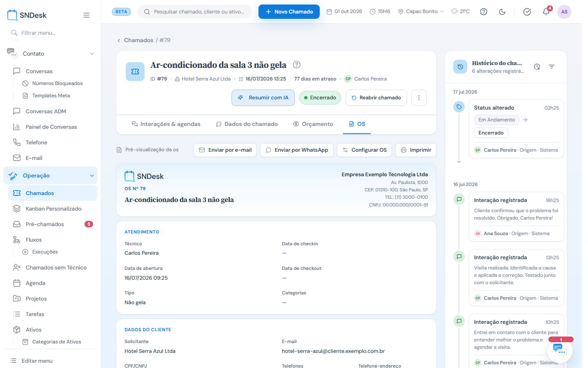Open the three-dot more options menu
Image resolution: width=588 pixels, height=368 pixels.
(x=419, y=98)
